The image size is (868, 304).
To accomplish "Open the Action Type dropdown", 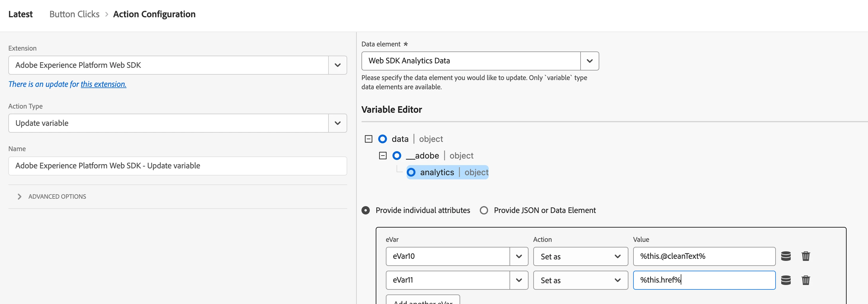I will [338, 123].
